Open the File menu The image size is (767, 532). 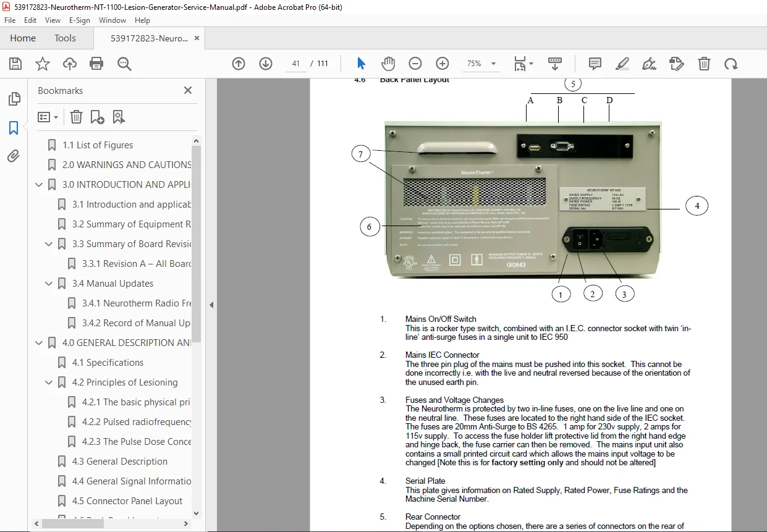click(x=10, y=20)
